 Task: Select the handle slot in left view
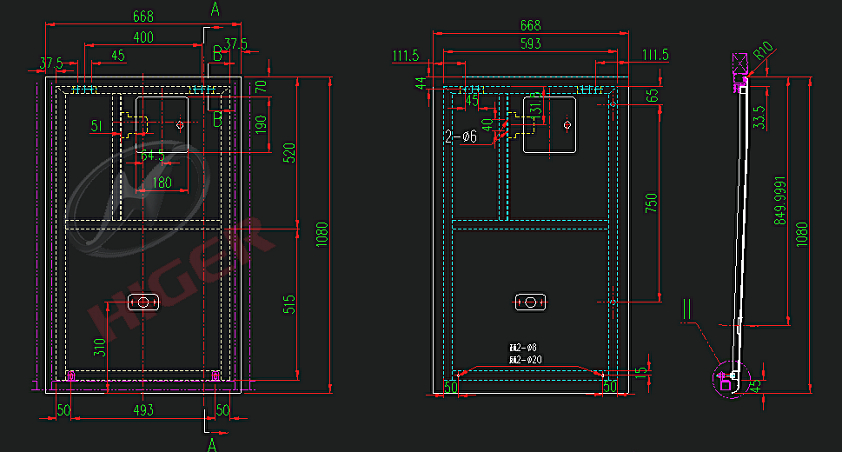point(144,302)
